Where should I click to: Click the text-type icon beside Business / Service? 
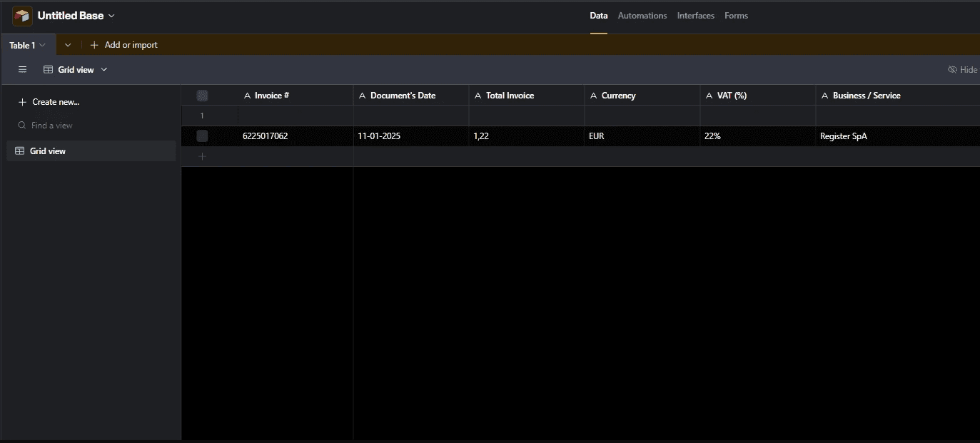coord(825,96)
